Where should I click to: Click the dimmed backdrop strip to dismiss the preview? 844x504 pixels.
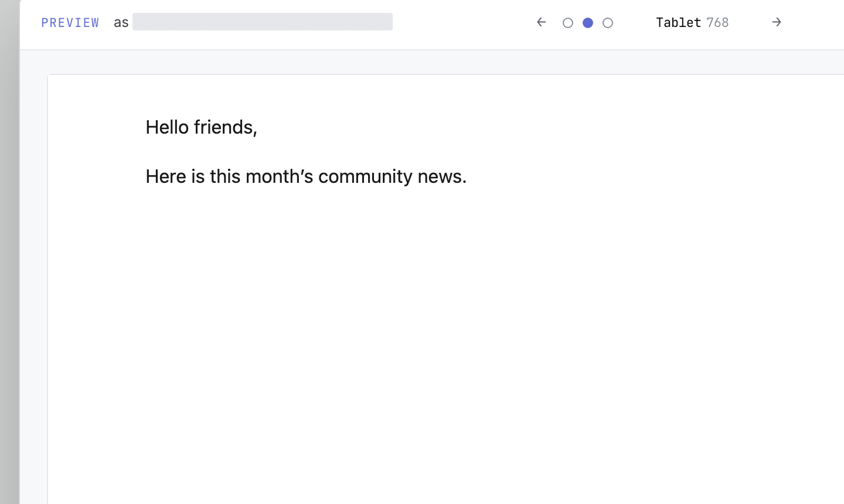(x=9, y=252)
